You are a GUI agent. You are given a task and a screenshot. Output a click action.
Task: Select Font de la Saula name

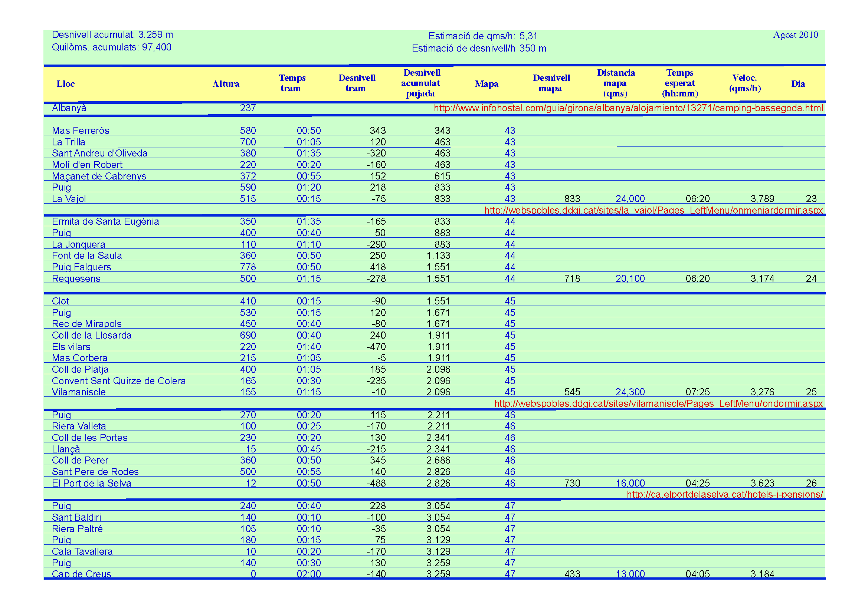87,256
